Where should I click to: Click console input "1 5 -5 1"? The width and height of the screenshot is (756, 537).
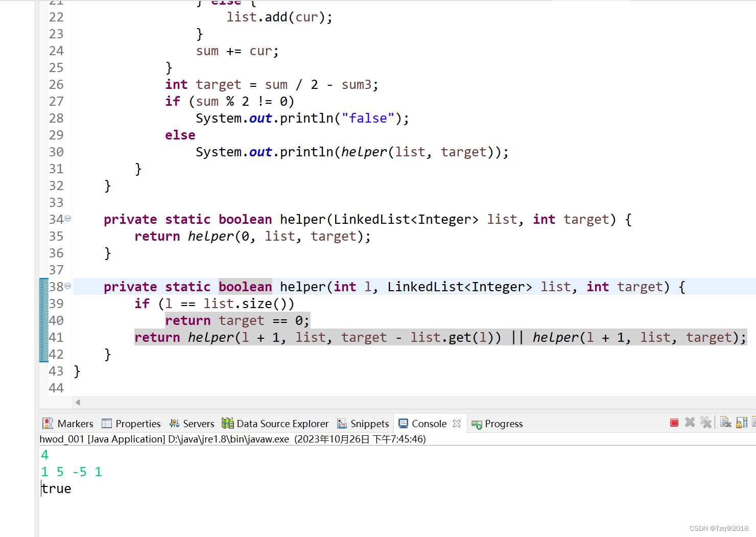click(72, 472)
